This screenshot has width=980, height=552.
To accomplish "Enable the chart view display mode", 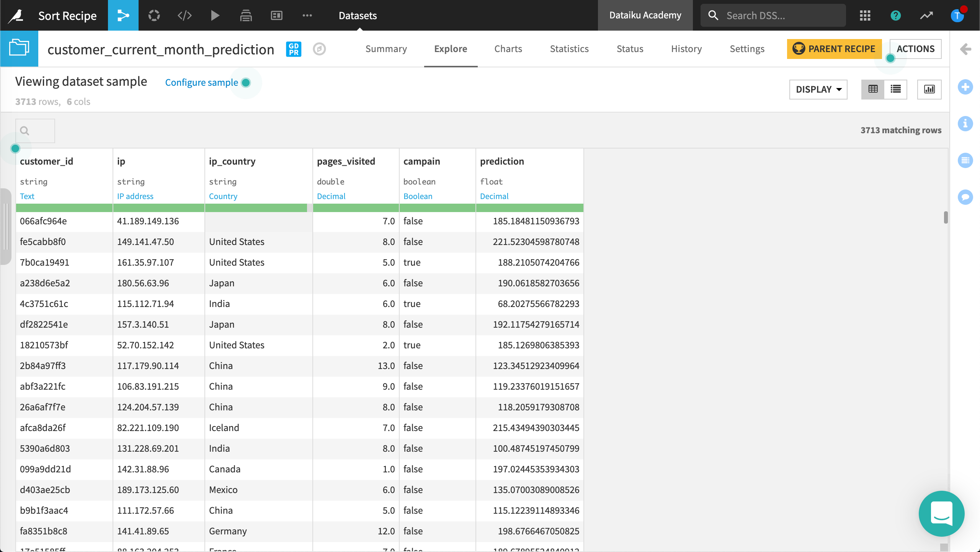I will point(930,88).
